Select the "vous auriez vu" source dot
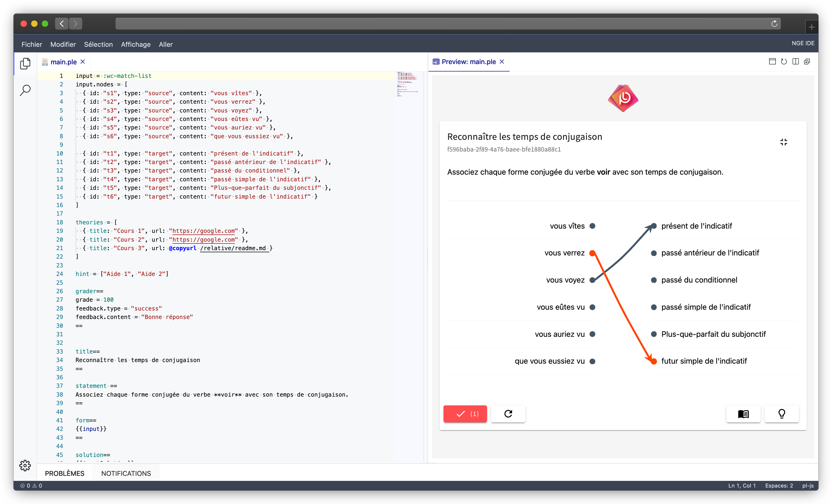This screenshot has height=504, width=832. click(592, 334)
